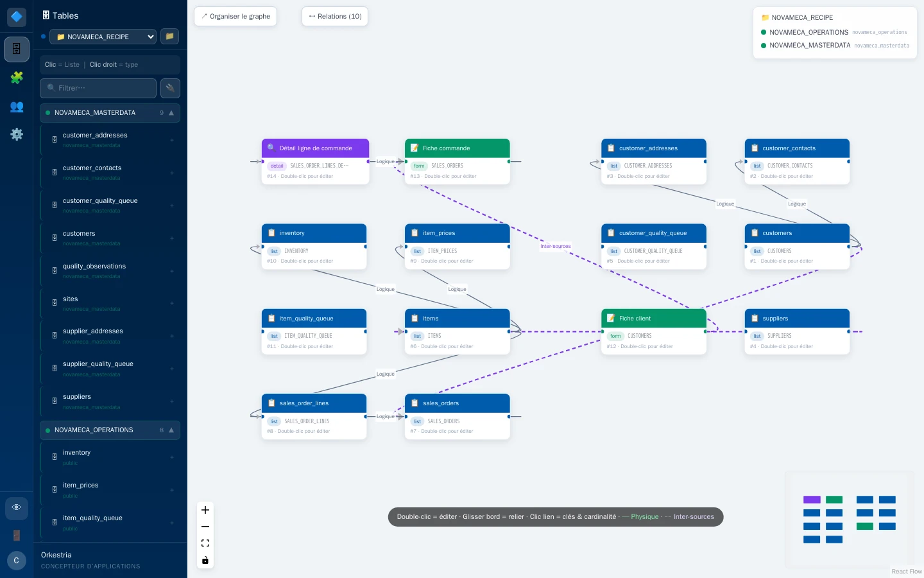Select customers in the Tables sidebar
The image size is (924, 578).
110,238
